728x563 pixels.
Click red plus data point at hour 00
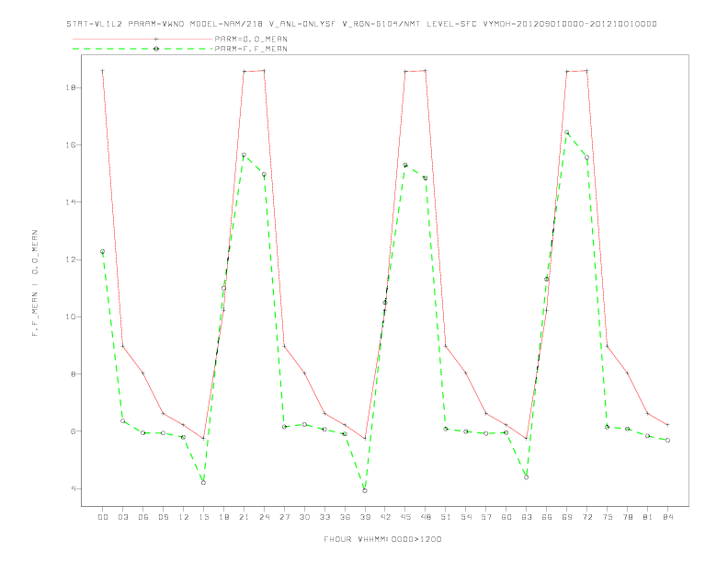point(103,71)
